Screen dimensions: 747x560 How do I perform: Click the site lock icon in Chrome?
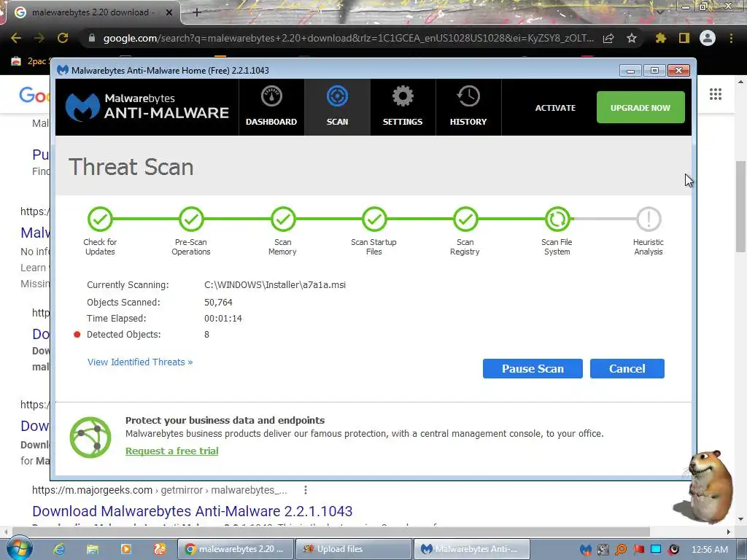coord(91,38)
